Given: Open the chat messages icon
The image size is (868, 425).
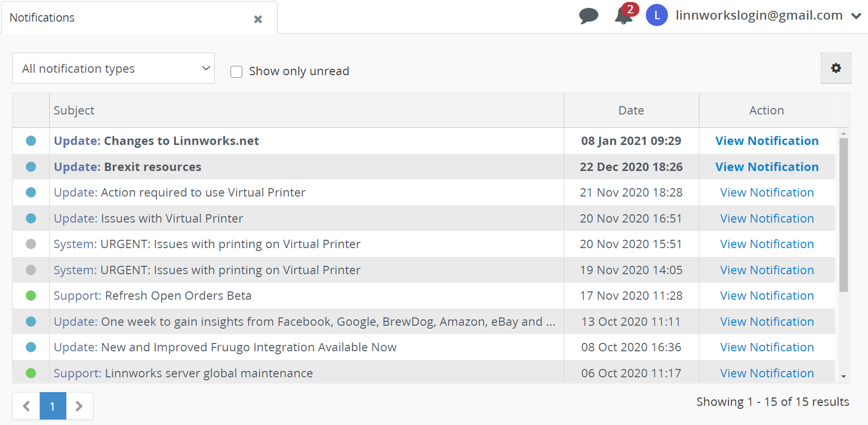Looking at the screenshot, I should point(588,16).
